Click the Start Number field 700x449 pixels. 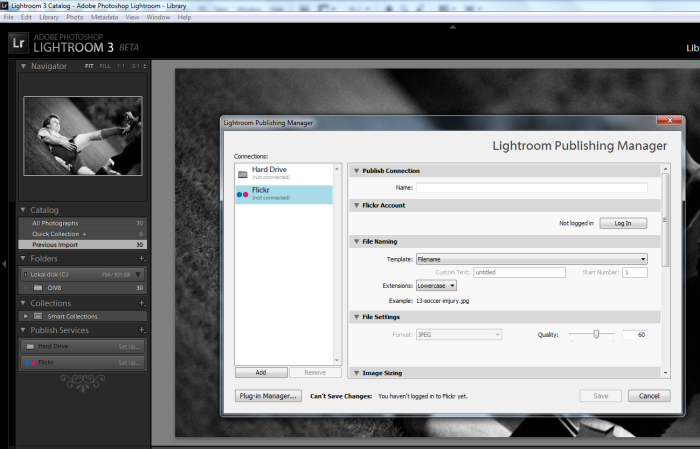coord(635,272)
